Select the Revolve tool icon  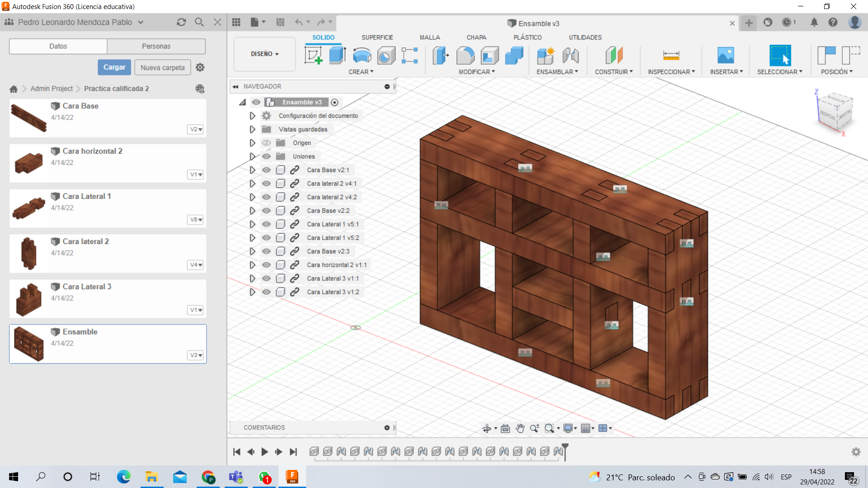pos(362,56)
